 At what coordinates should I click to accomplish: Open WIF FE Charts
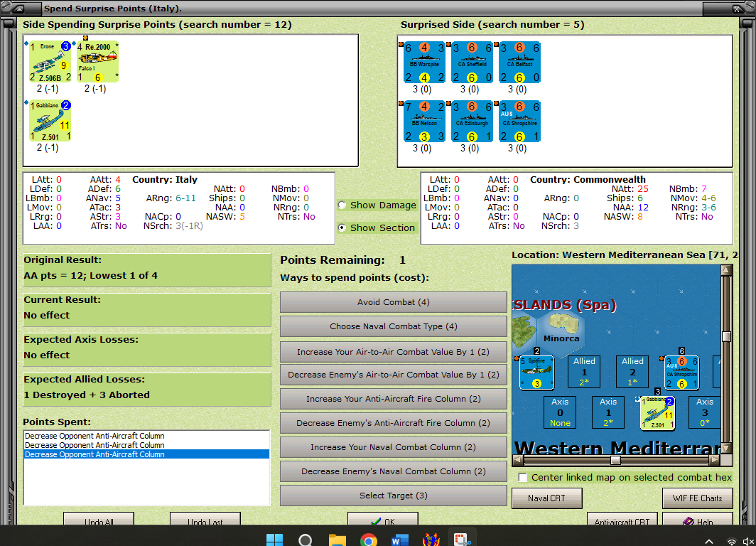(697, 498)
